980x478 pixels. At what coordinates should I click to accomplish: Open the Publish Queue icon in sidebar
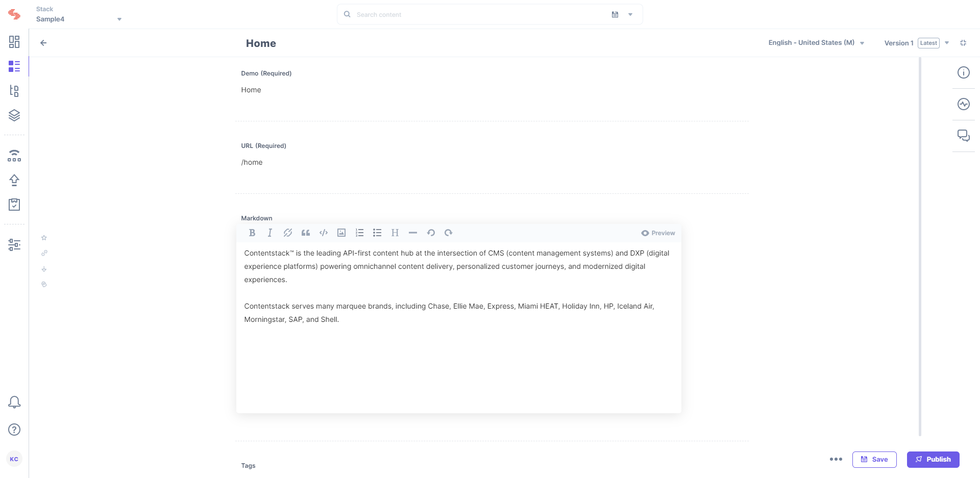tap(14, 156)
